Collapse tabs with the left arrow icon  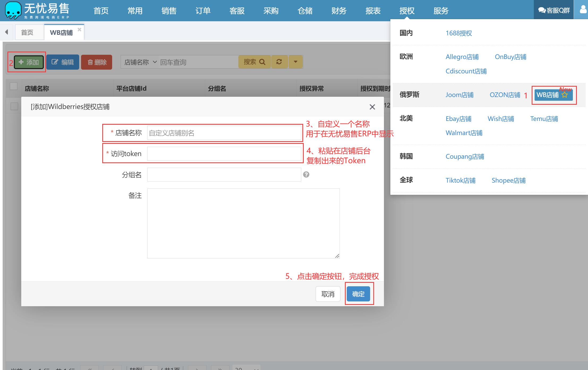(7, 32)
